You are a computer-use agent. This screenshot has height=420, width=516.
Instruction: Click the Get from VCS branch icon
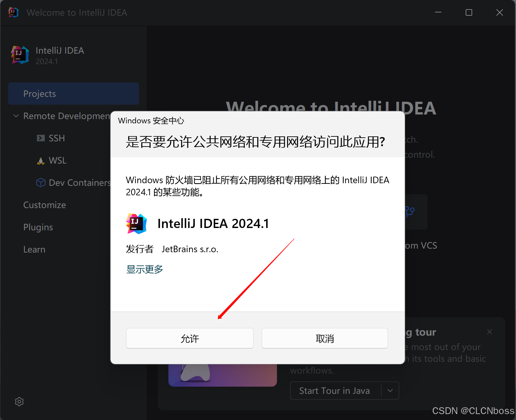click(x=410, y=212)
